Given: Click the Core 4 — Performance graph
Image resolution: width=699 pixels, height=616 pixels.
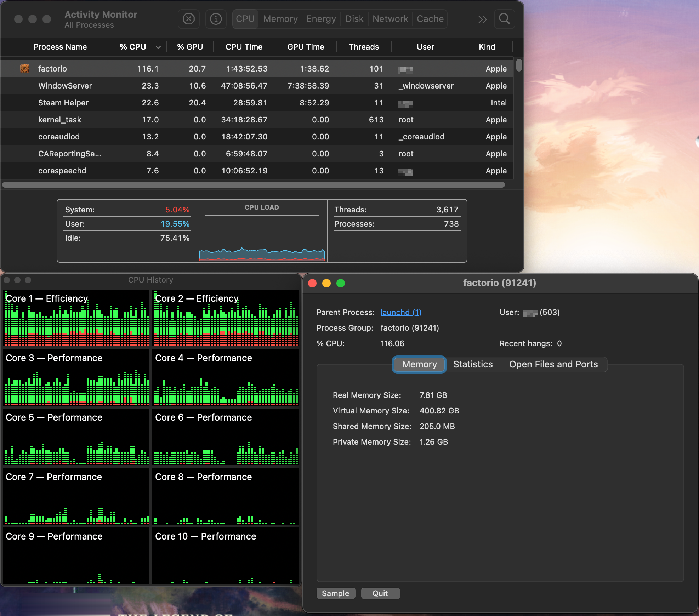Looking at the screenshot, I should pyautogui.click(x=226, y=377).
